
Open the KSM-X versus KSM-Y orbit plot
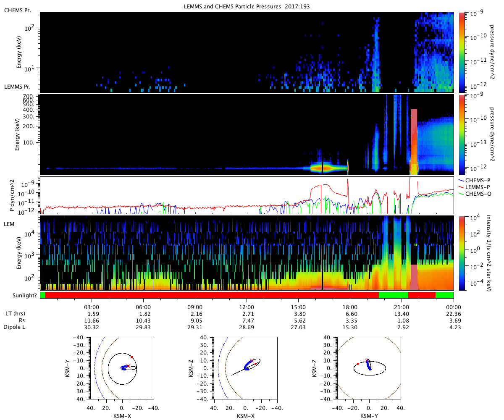122,368
